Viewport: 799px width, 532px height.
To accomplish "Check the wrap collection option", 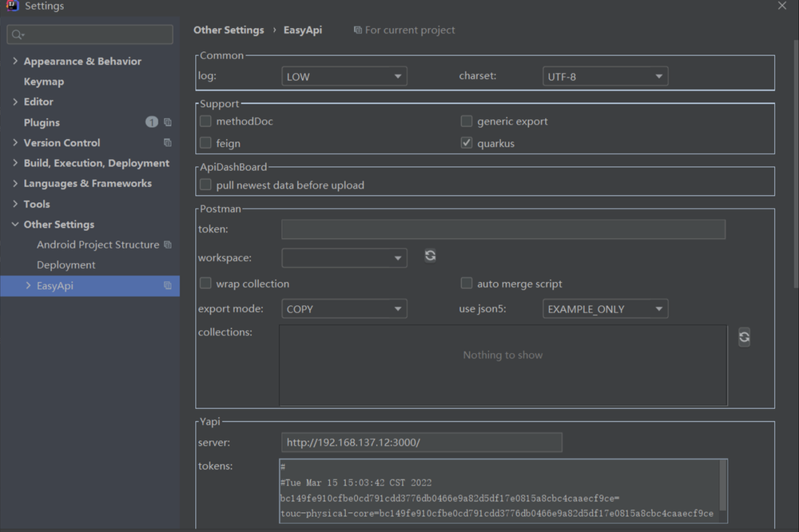I will (205, 283).
